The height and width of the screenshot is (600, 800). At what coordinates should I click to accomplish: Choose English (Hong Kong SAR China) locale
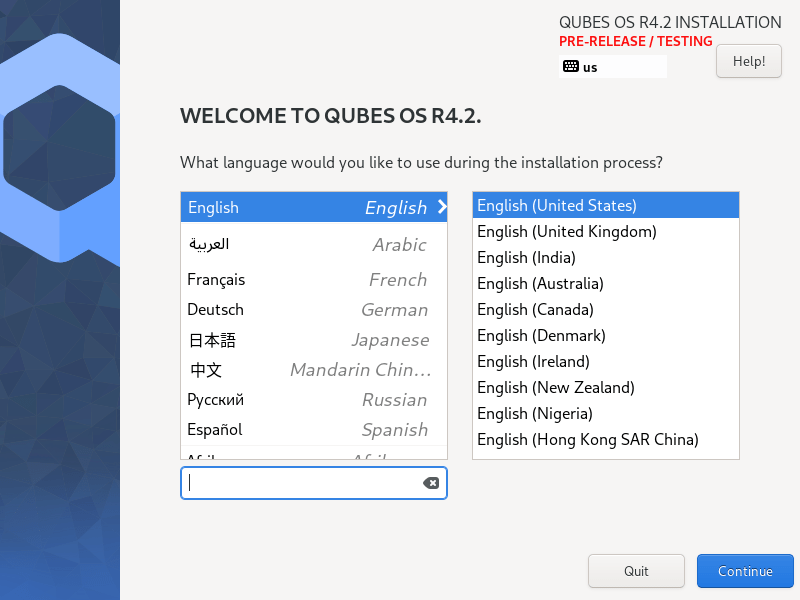606,439
